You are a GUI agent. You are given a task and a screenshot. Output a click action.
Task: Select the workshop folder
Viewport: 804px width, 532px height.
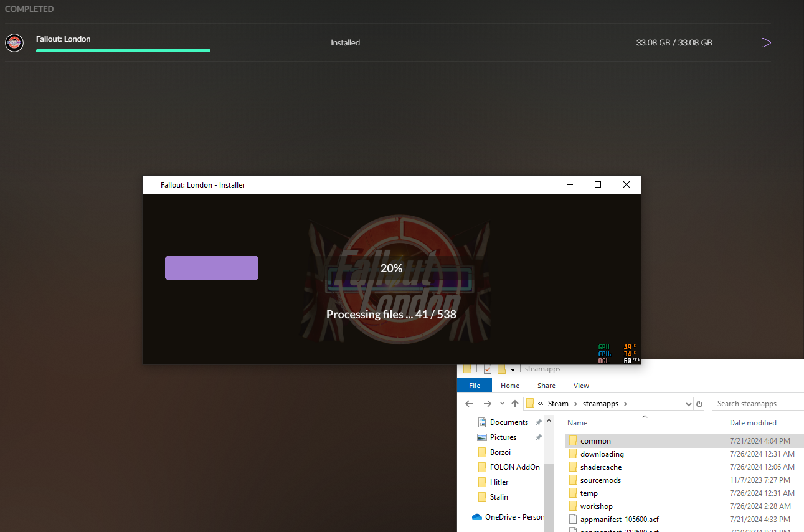pyautogui.click(x=596, y=506)
